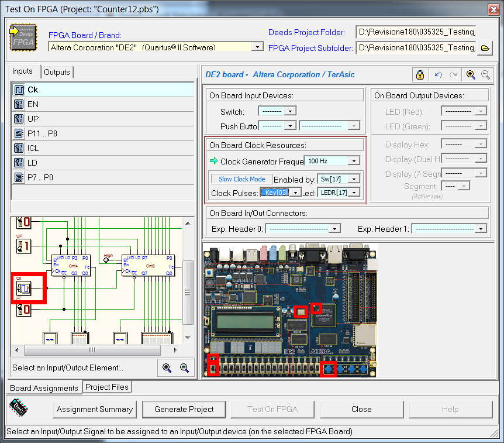Image resolution: width=504 pixels, height=443 pixels.
Task: Click the circuit preview scroll up arrow
Action: (188, 224)
